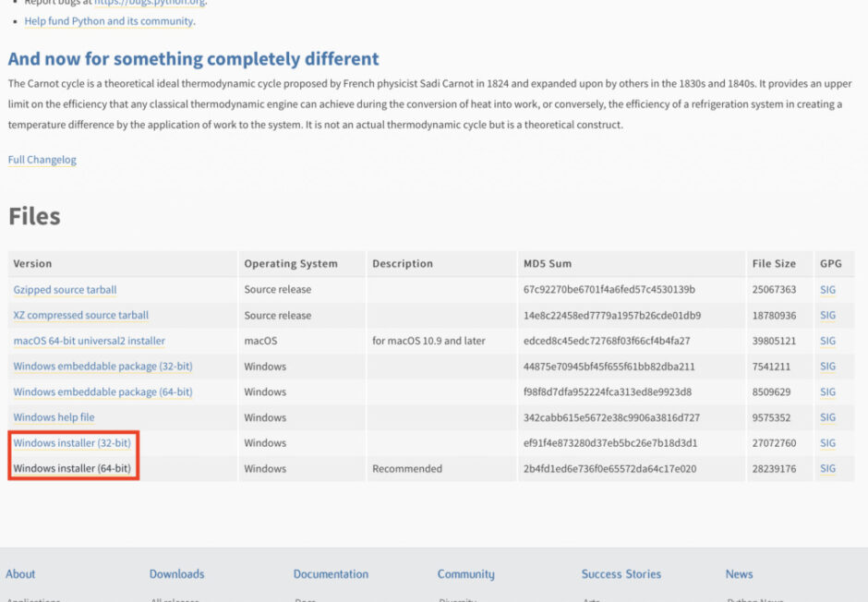Download the XZ compressed source tarball
Screen dimensions: 868x602
tap(80, 316)
